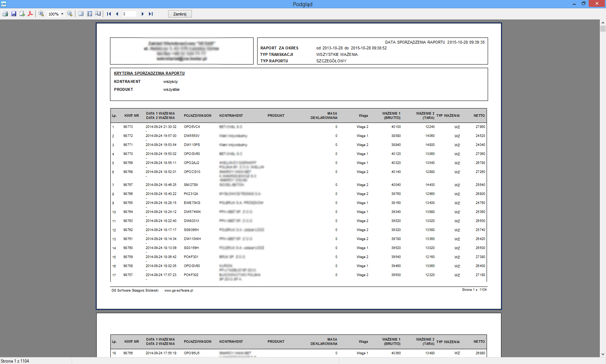This screenshot has height=364, width=606.
Task: Jump to the last page
Action: coord(151,14)
